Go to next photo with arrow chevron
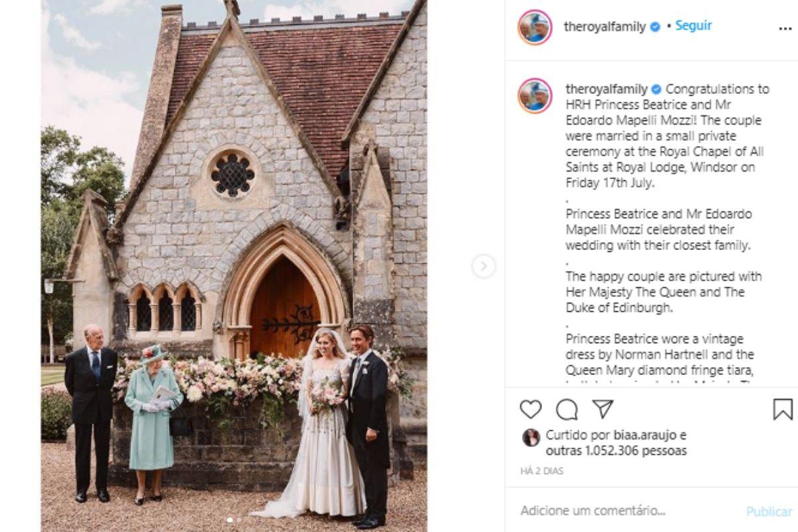Image resolution: width=798 pixels, height=532 pixels. pos(483,267)
